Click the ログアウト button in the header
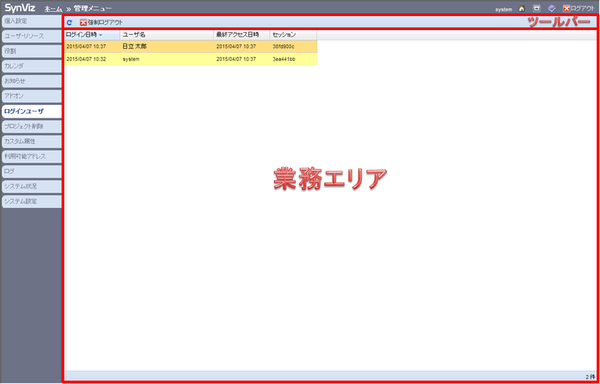 click(579, 8)
